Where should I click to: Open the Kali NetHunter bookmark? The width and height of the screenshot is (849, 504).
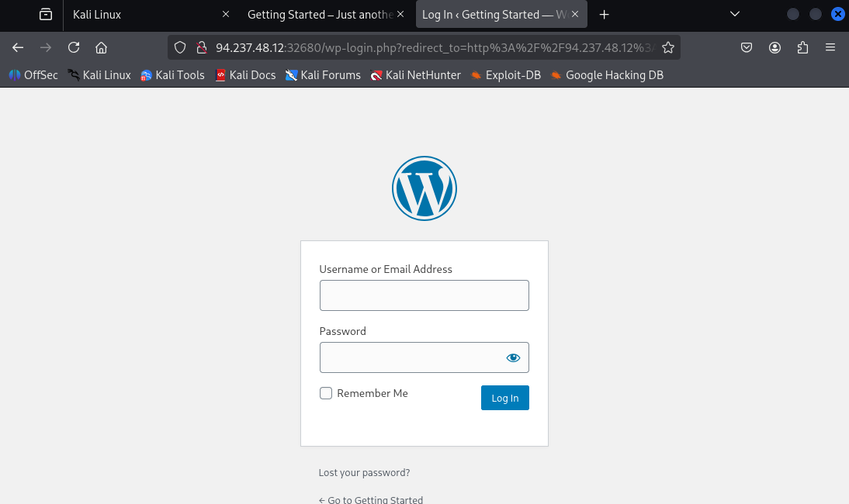[x=416, y=75]
